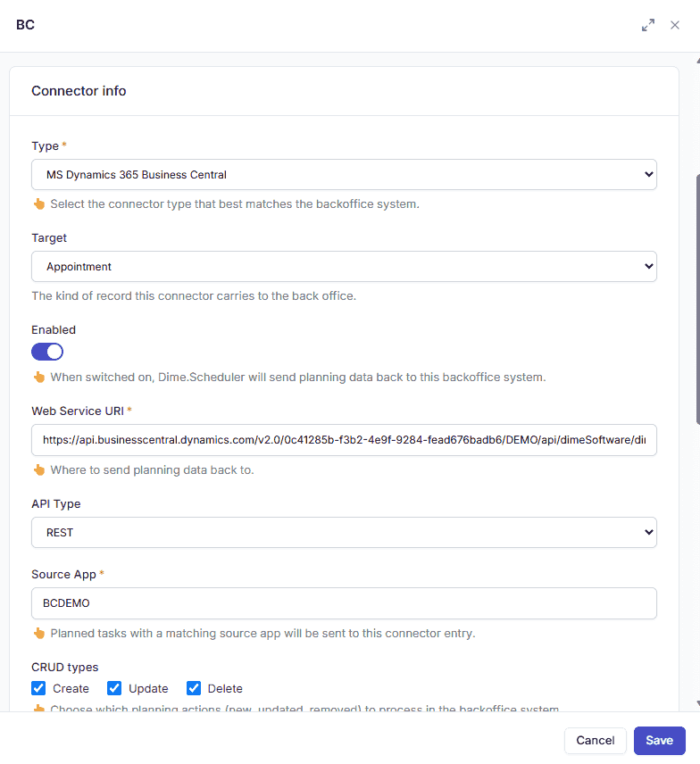Click the hand icon beside Web Service URI hint
This screenshot has height=764, width=700.
click(x=39, y=469)
